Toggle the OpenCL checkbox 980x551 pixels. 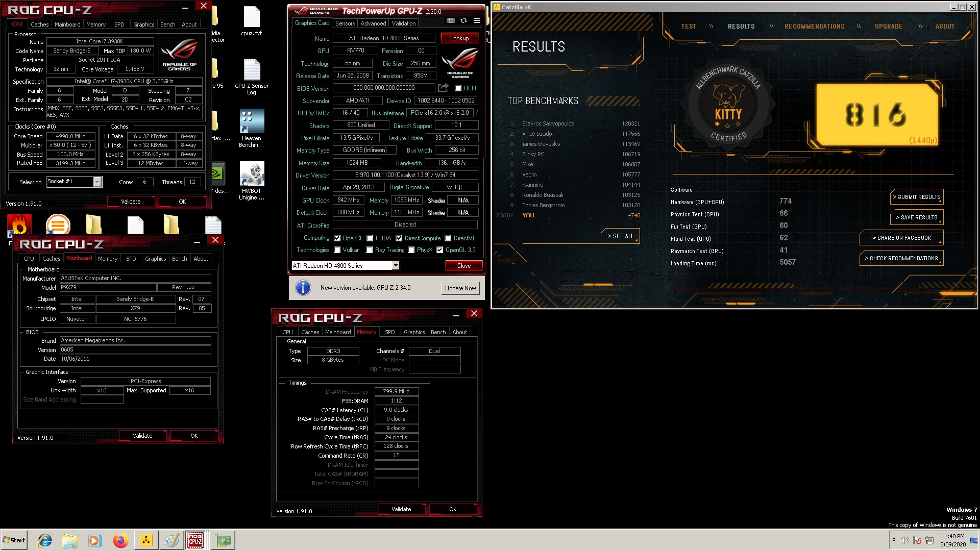coord(337,238)
